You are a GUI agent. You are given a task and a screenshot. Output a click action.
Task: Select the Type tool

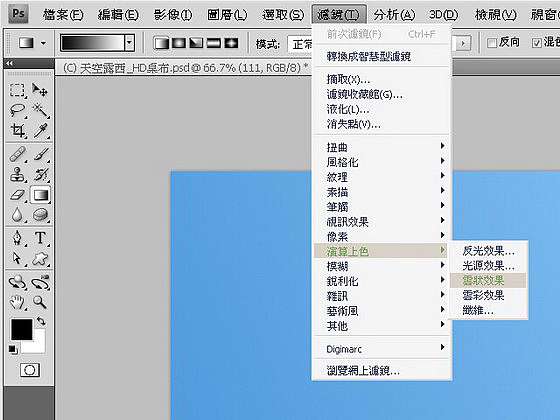tap(40, 238)
